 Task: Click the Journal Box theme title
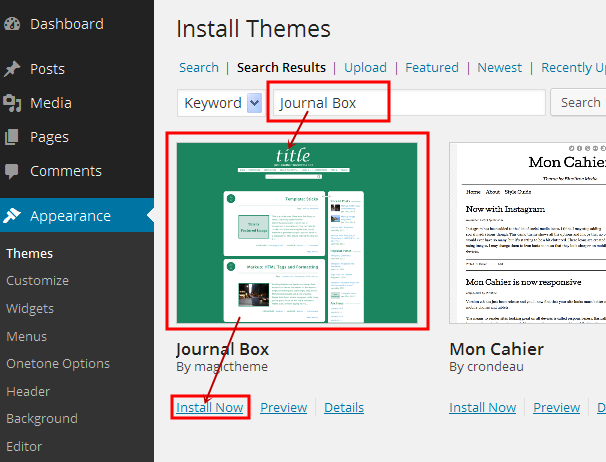tap(222, 349)
